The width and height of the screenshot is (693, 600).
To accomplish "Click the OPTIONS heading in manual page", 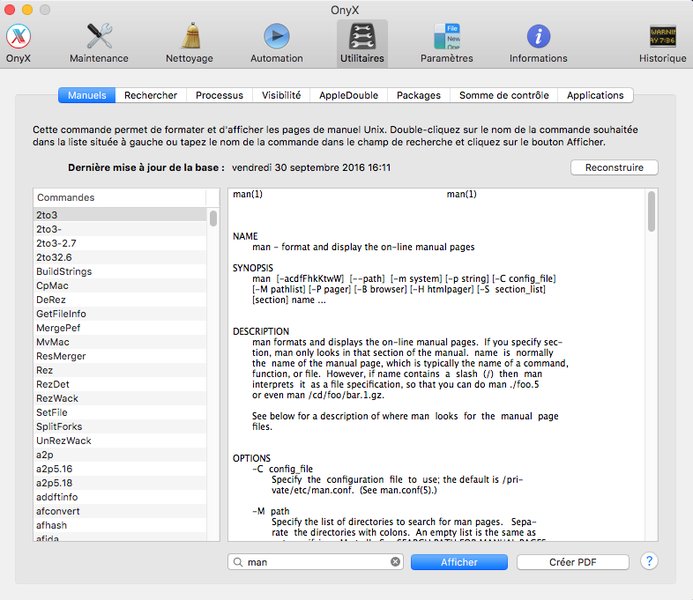I will click(251, 458).
